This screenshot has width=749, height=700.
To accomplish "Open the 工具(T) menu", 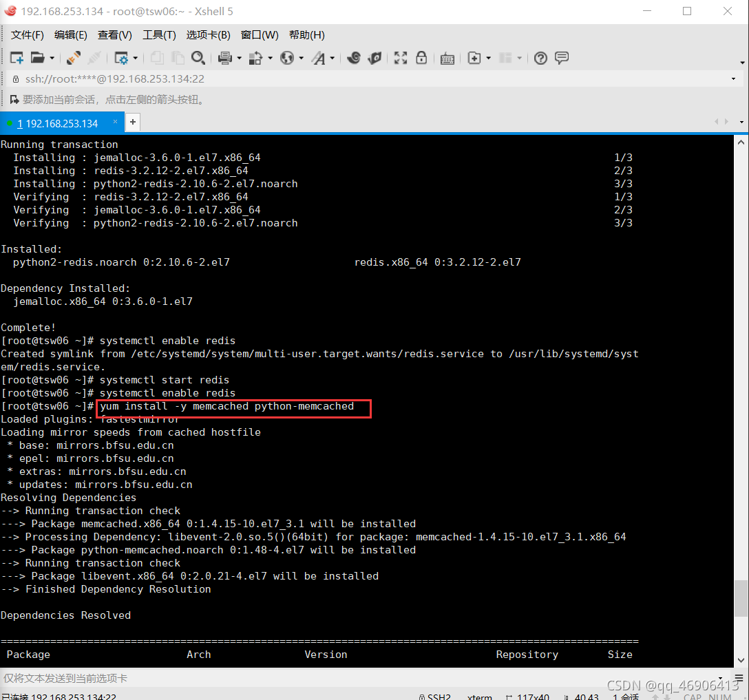I will [x=159, y=35].
